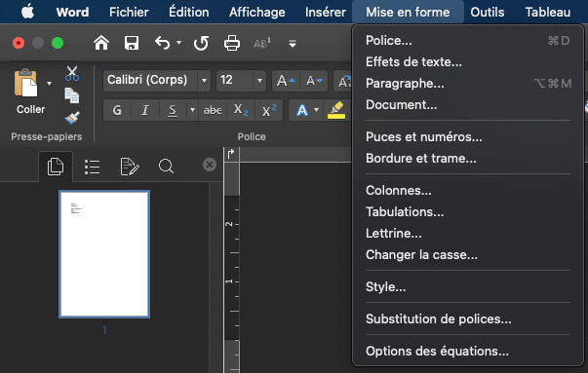Open the Apple menu

(x=27, y=12)
